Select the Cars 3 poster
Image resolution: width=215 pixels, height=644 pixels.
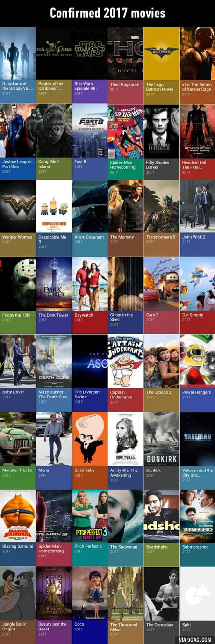coord(161,283)
